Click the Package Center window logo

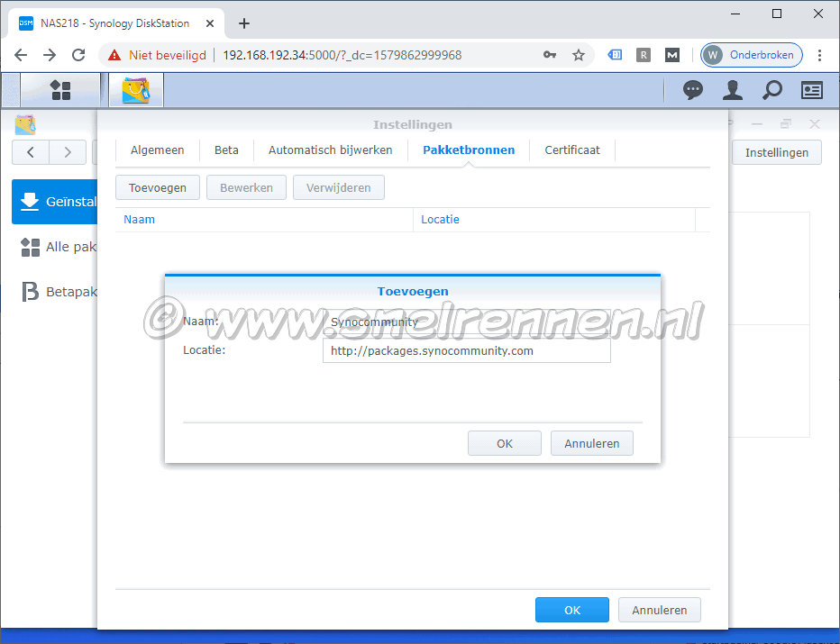25,124
